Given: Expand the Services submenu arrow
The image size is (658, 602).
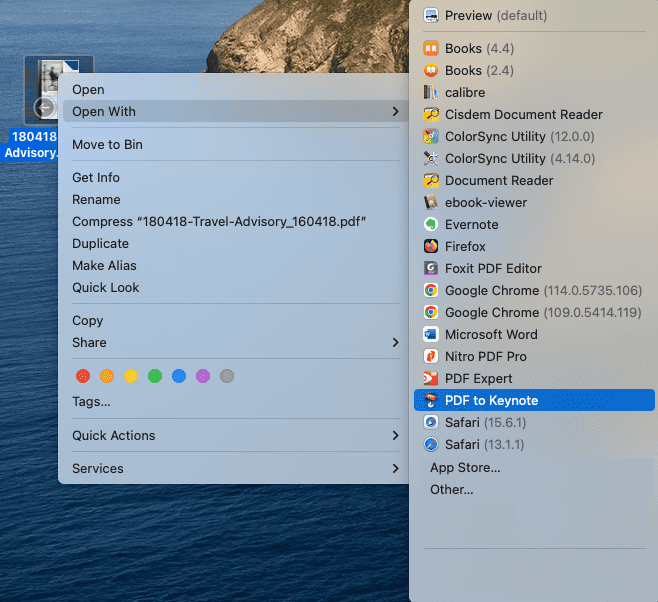Looking at the screenshot, I should (395, 468).
